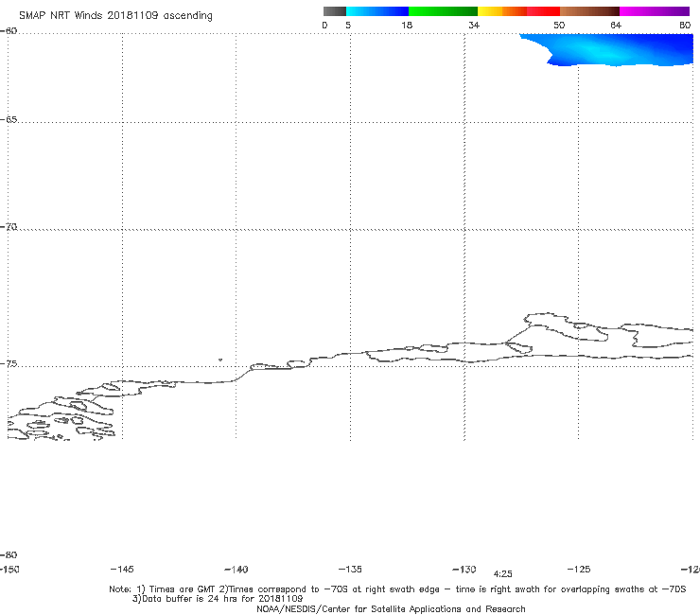This screenshot has height=615, width=700.
Task: Click the longitude label '-130'
Action: click(464, 570)
